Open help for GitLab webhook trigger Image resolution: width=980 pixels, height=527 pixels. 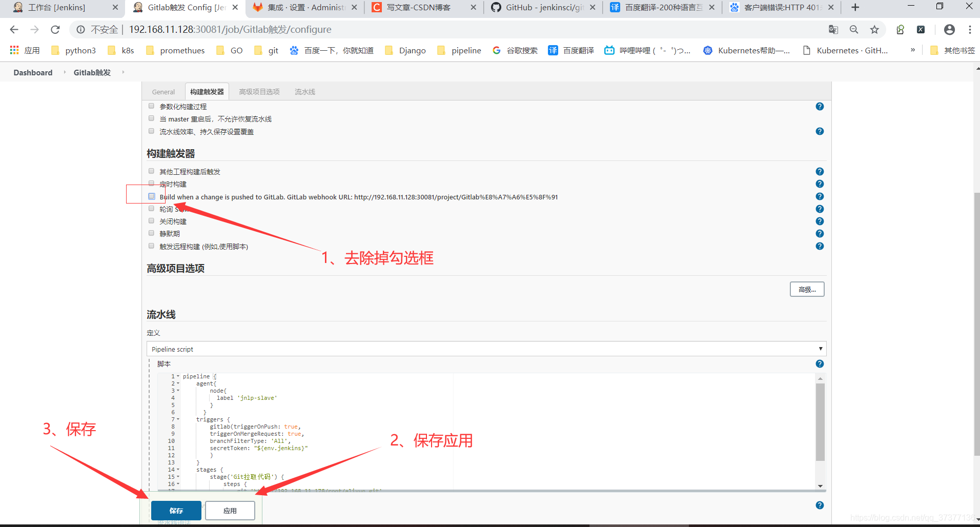820,196
